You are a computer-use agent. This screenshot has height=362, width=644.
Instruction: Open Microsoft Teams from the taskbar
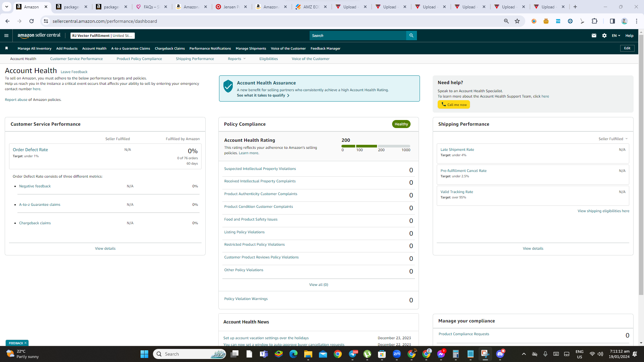pos(264,354)
